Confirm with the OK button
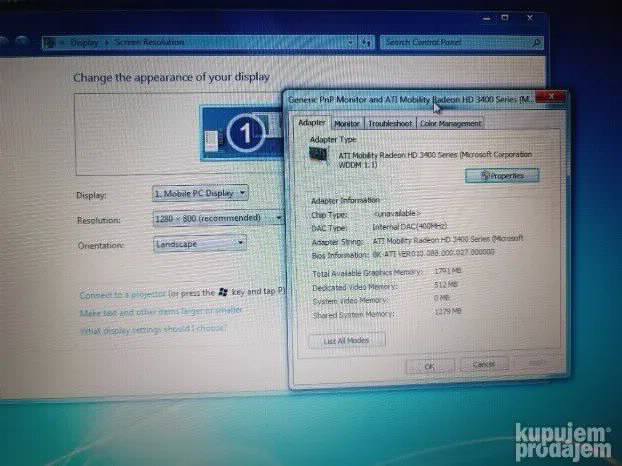Image resolution: width=622 pixels, height=466 pixels. click(x=430, y=366)
